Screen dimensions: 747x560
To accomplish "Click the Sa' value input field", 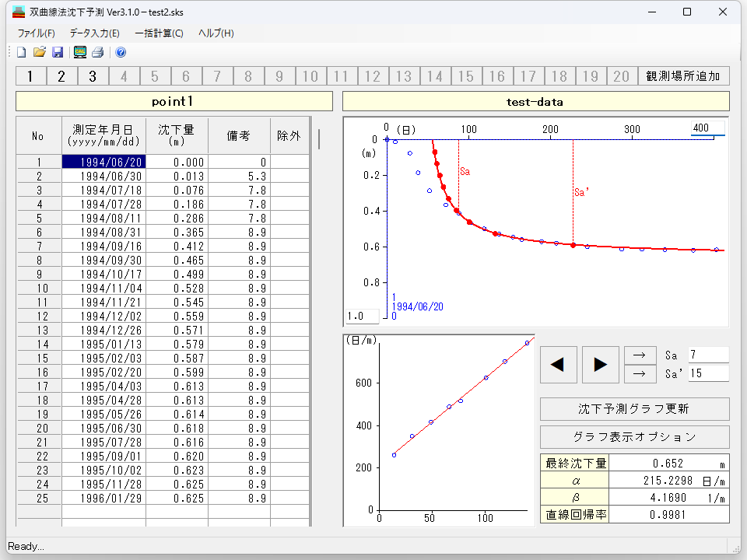I will (708, 373).
